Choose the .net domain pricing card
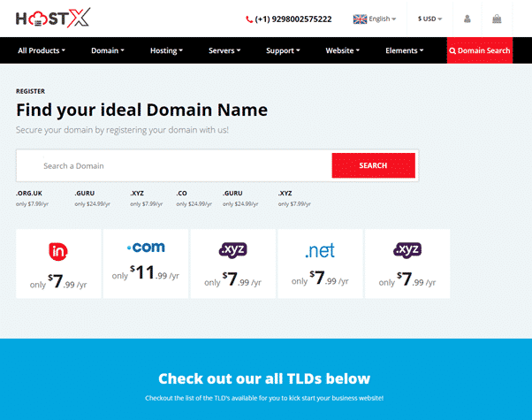This screenshot has width=532, height=420. pyautogui.click(x=319, y=263)
